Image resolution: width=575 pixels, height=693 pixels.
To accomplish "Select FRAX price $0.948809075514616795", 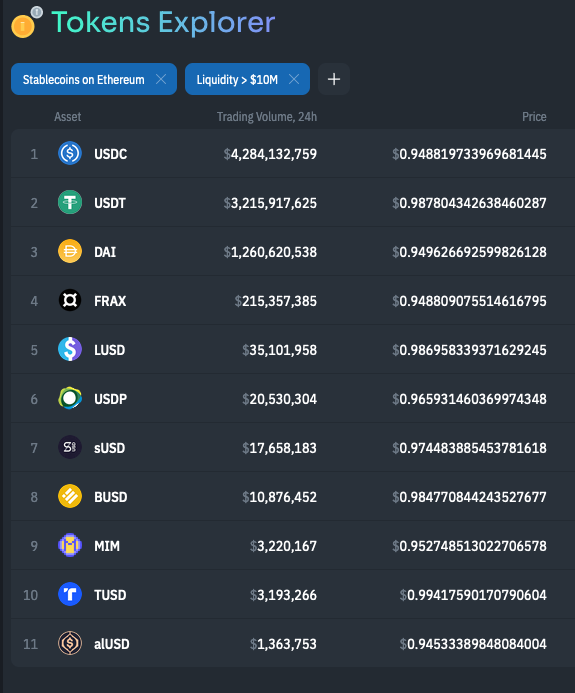I will click(469, 301).
